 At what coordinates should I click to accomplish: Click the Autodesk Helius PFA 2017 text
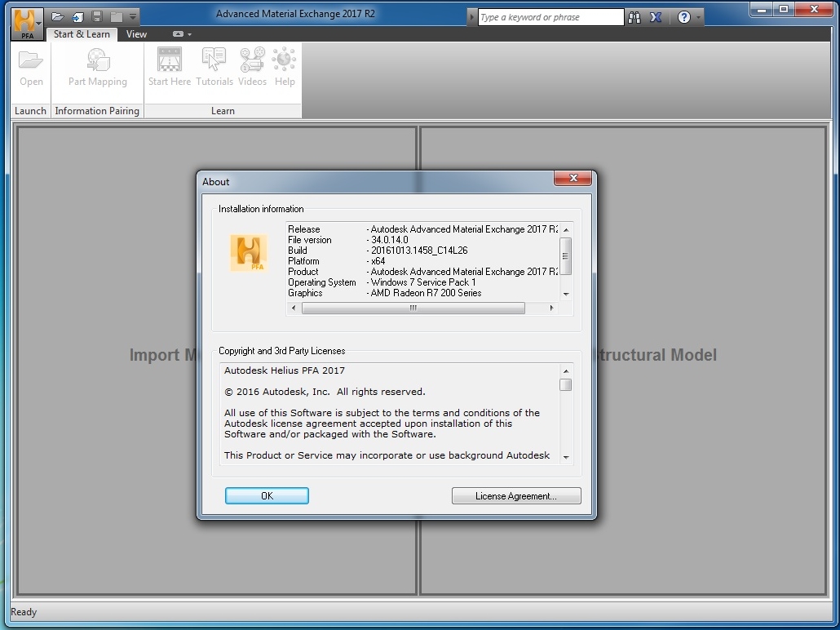[x=285, y=370]
